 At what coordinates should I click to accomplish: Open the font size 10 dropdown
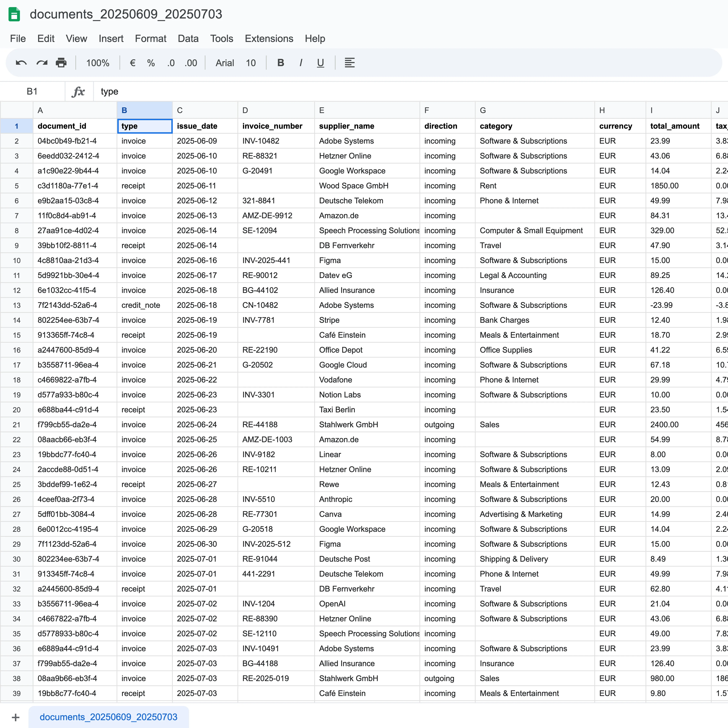click(x=251, y=63)
